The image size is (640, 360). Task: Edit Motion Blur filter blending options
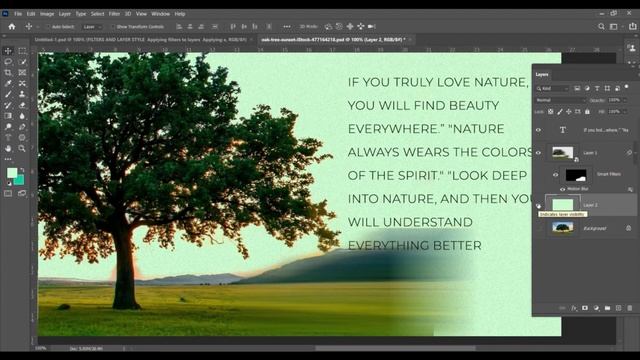click(x=630, y=189)
